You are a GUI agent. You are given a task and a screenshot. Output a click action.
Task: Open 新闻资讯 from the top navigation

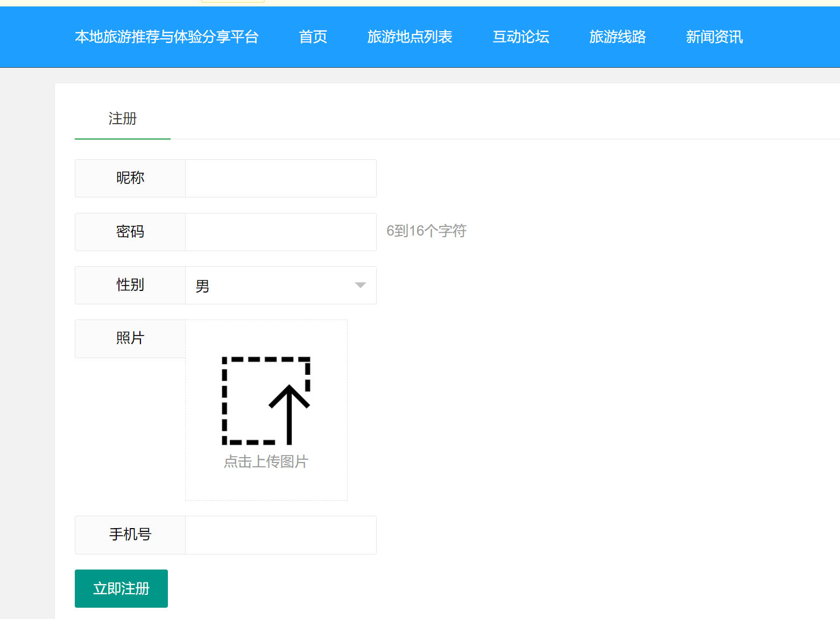click(714, 37)
